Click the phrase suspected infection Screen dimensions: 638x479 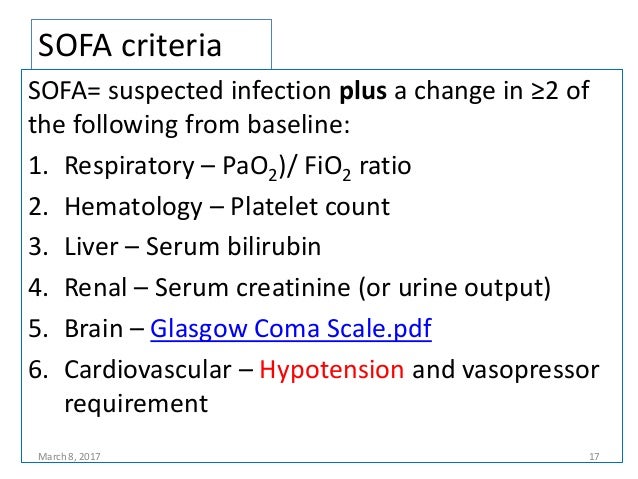[x=220, y=92]
